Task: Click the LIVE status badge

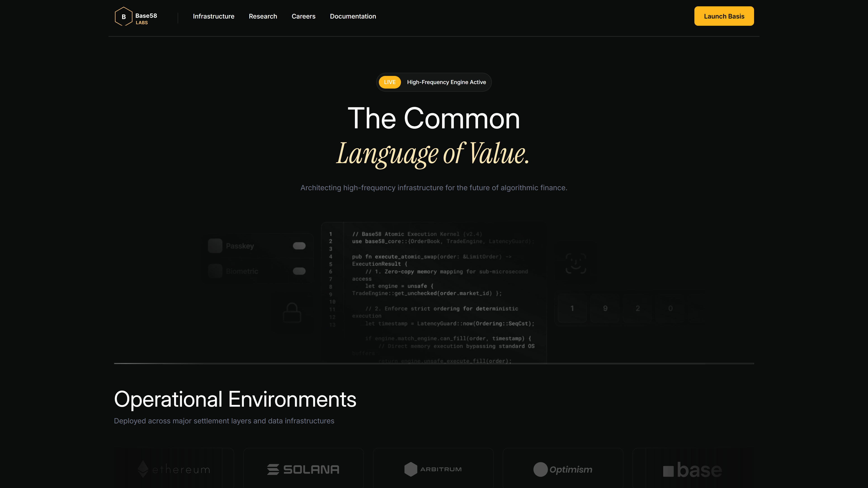Action: [389, 82]
